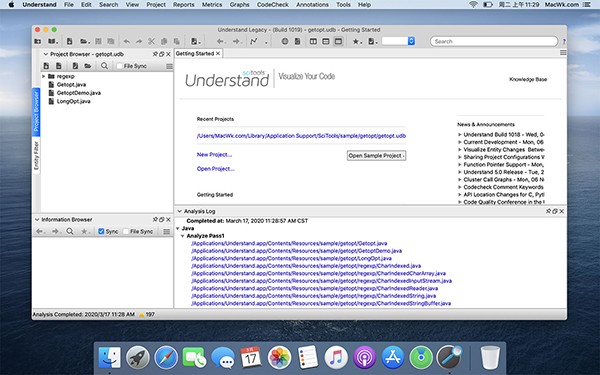Select Getopt.java in Project Browser
Viewport: 600px width, 375px height.
(x=71, y=85)
